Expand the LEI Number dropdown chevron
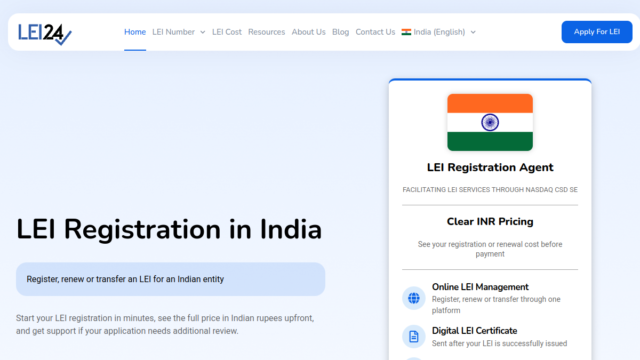The image size is (640, 360). (x=202, y=32)
